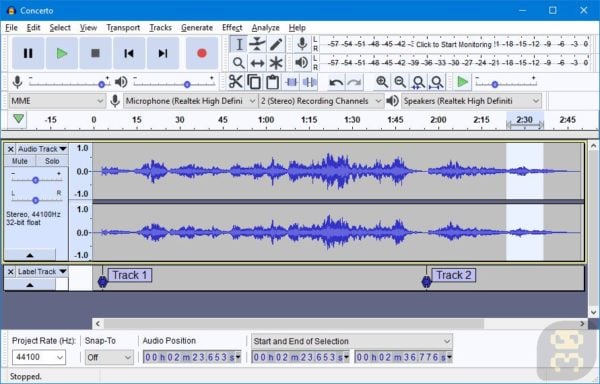Image resolution: width=600 pixels, height=384 pixels.
Task: Click the playback meter speaker icon
Action: (x=302, y=63)
